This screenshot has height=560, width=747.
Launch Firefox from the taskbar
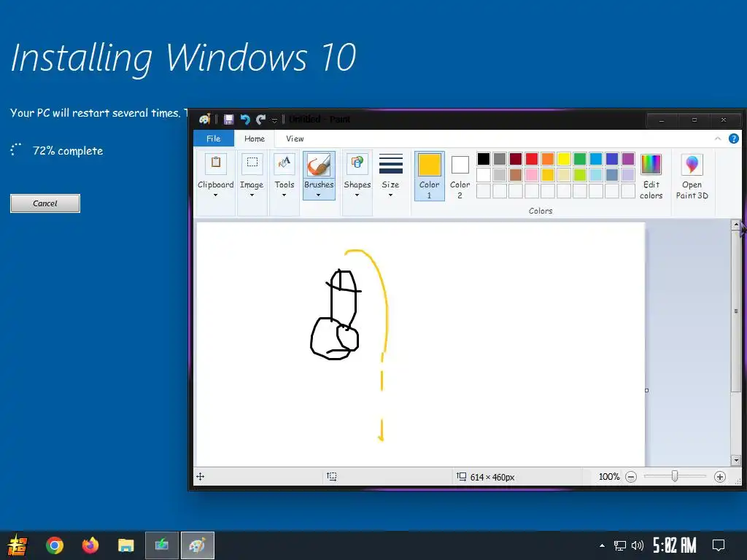[90, 545]
